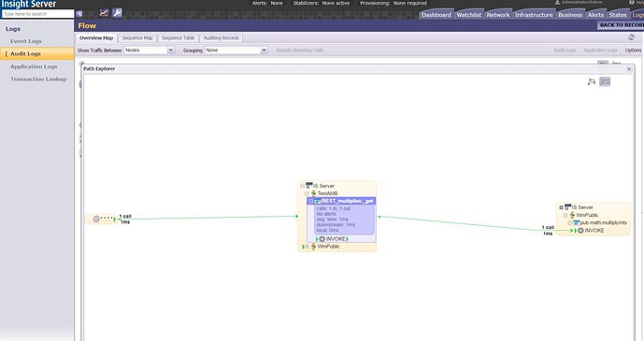The height and width of the screenshot is (341, 644).
Task: Open Transaction Lookup in sidebar
Action: click(38, 78)
